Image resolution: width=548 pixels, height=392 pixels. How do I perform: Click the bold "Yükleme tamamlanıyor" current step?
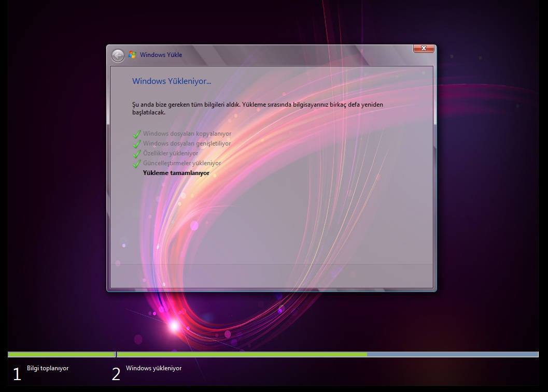176,173
